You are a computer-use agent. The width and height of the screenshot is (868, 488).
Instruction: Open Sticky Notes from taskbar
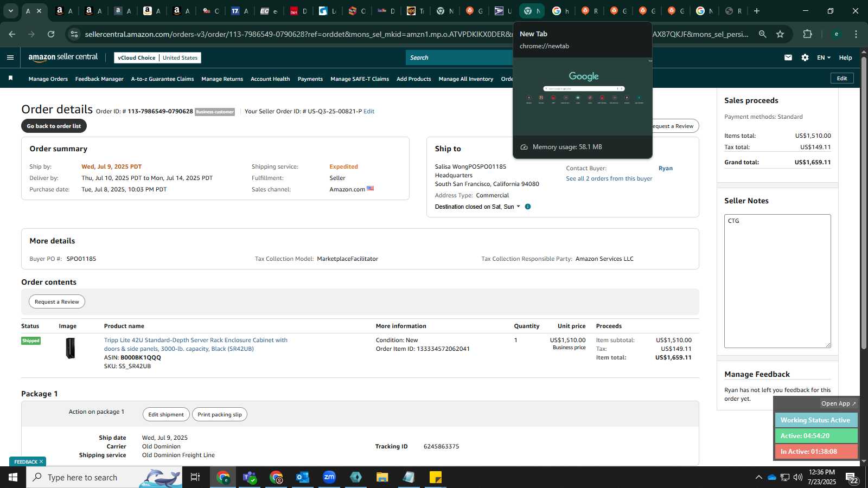[436, 477]
